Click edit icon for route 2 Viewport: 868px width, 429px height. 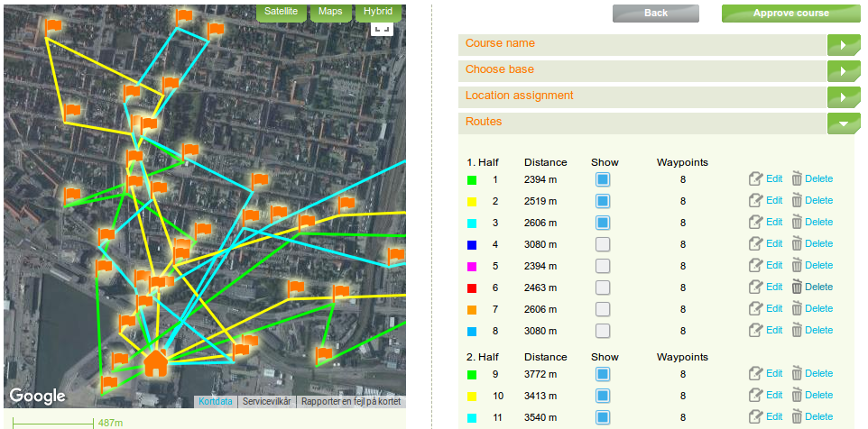755,201
